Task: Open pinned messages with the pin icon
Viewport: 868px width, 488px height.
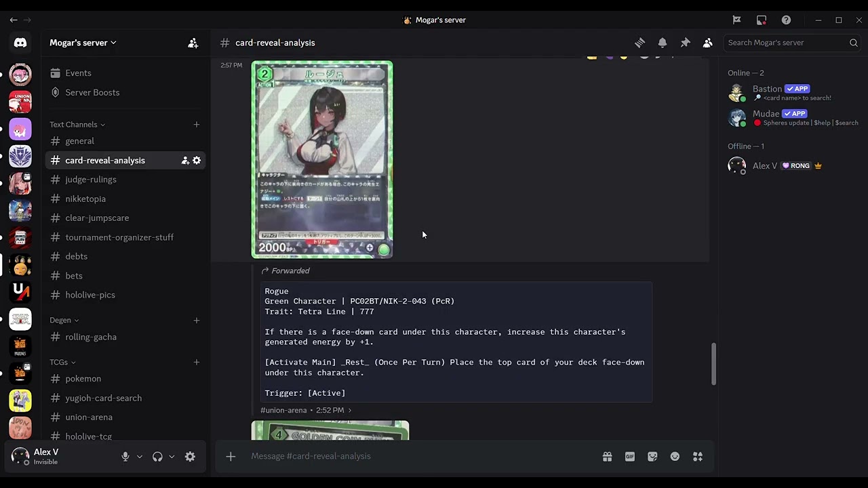Action: coord(685,43)
